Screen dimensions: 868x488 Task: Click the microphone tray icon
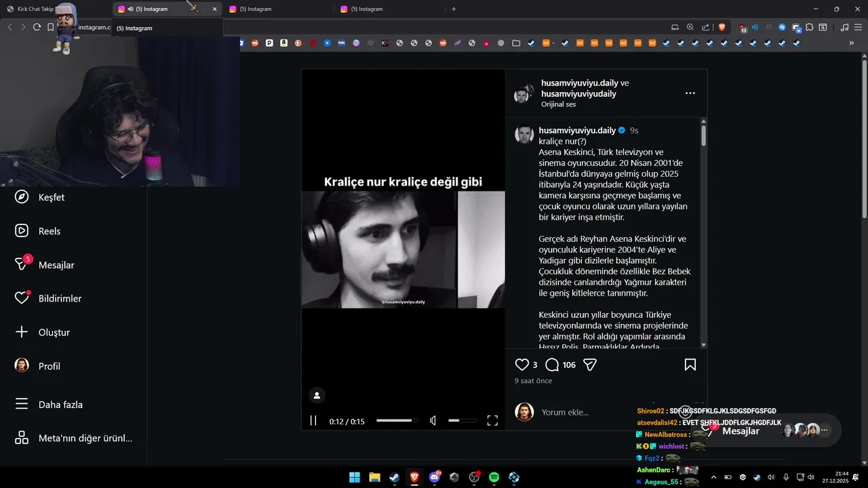[786, 477]
